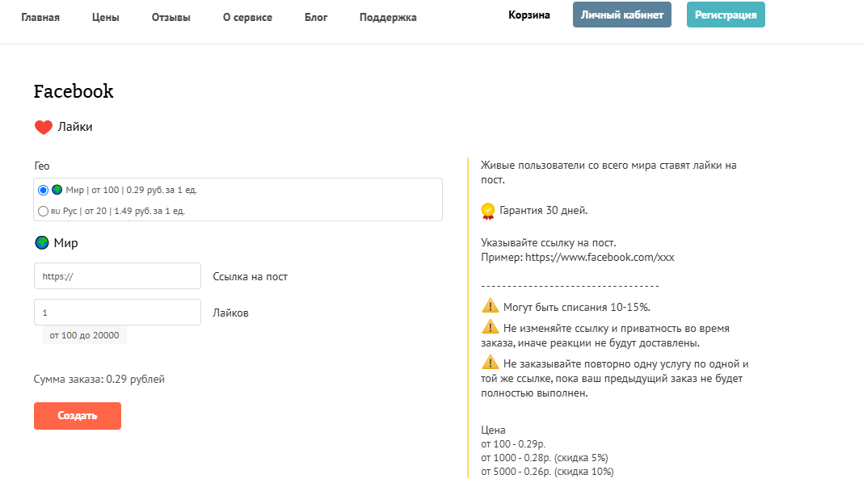Click the Личный кабинет button
863x504 pixels.
point(622,15)
